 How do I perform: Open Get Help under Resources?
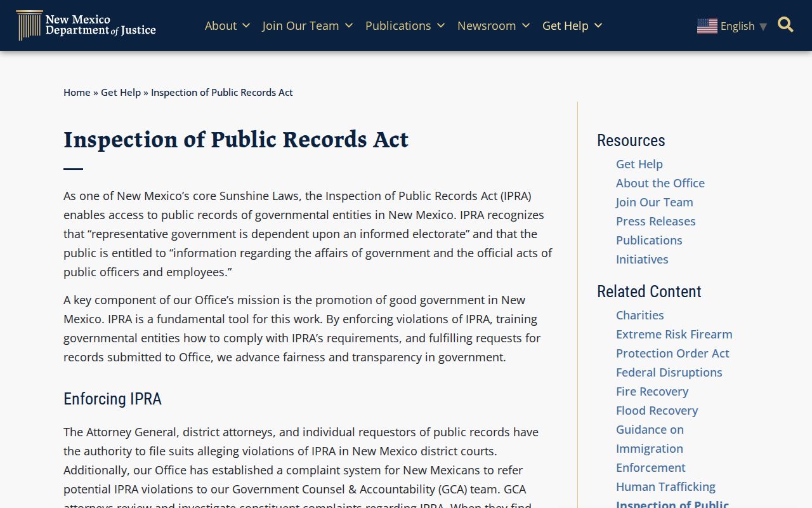[x=639, y=164]
